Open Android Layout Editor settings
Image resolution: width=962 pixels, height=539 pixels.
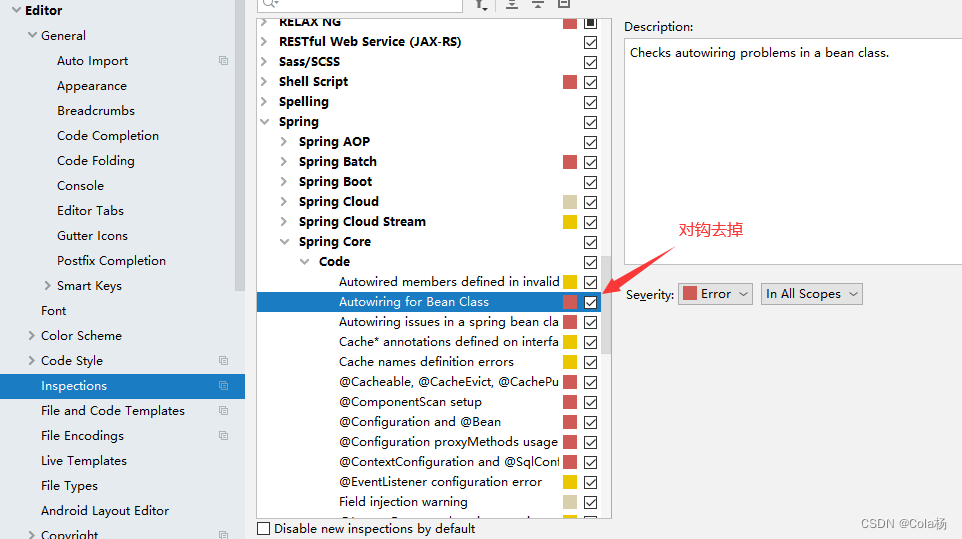pos(105,511)
